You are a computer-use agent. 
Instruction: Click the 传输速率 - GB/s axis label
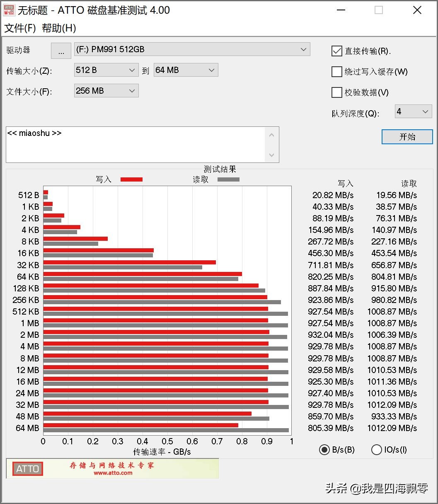click(x=162, y=452)
